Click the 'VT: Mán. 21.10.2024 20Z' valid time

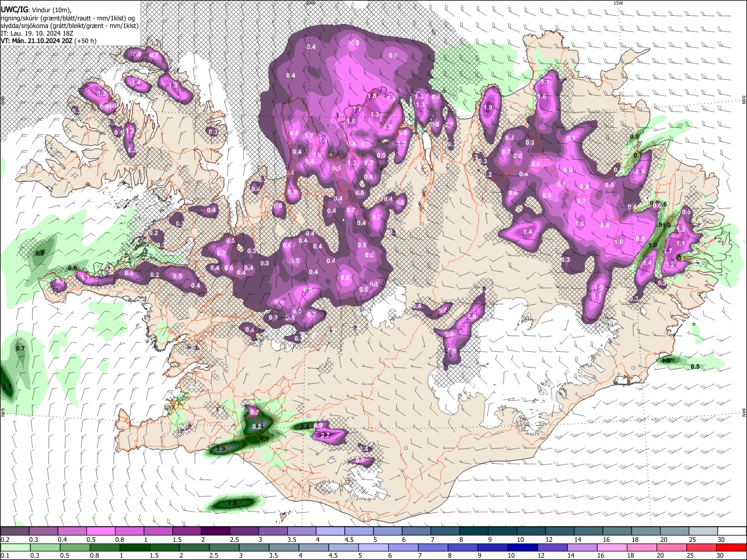point(37,41)
